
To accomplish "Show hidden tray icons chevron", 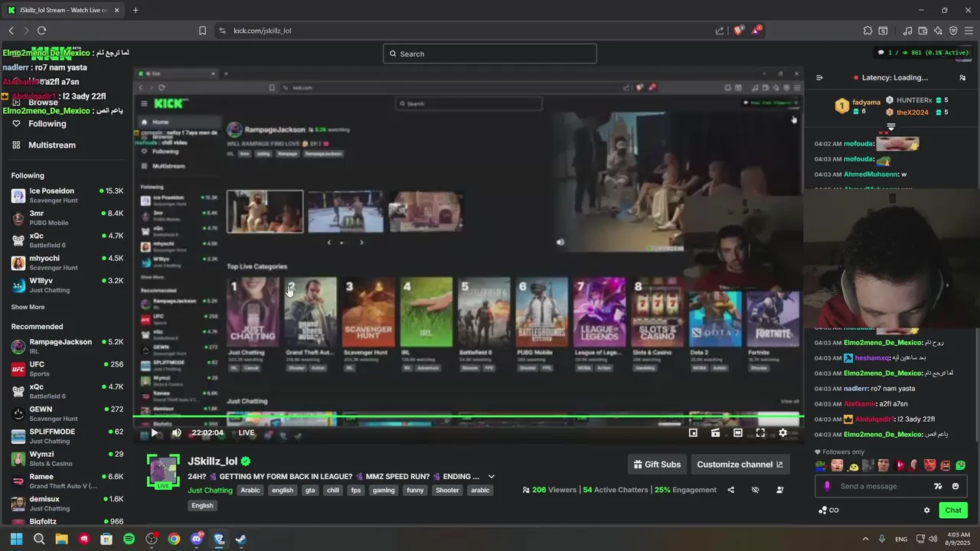I will [x=865, y=539].
